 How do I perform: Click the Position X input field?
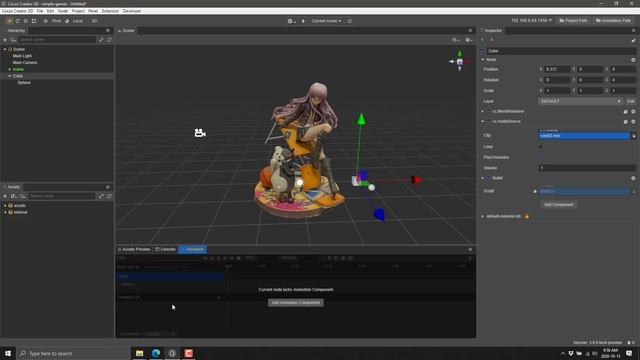pos(558,69)
